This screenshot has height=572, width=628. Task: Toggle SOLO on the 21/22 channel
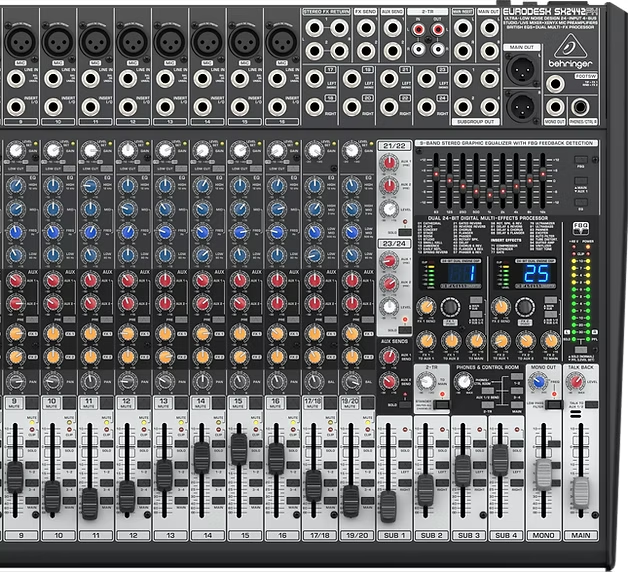(x=405, y=232)
